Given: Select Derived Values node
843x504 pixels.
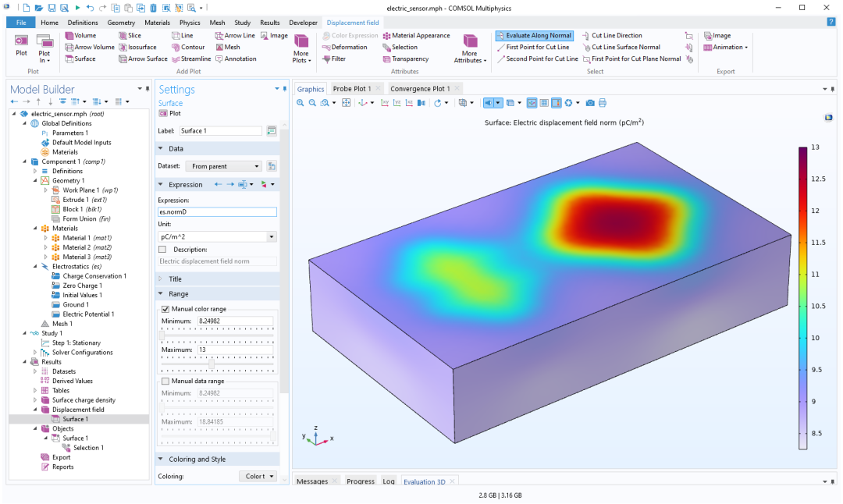Looking at the screenshot, I should coord(72,381).
